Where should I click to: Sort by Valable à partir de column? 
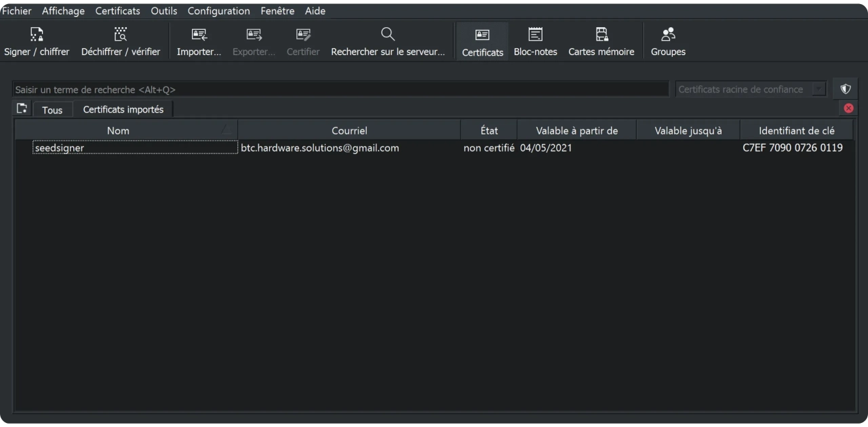pos(576,130)
